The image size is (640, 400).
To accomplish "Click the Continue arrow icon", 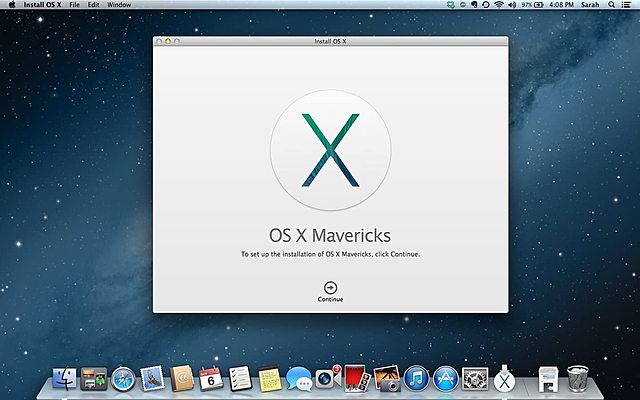I will click(330, 287).
